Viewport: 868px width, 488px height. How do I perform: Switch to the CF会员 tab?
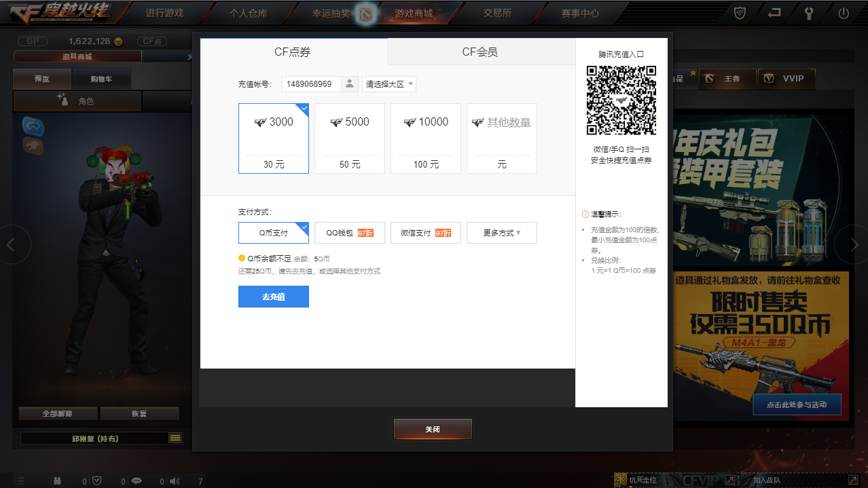pos(481,52)
